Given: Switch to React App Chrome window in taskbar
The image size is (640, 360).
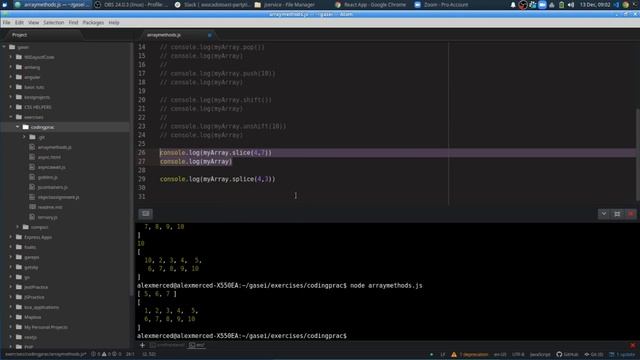Looking at the screenshot, I should (x=370, y=4).
